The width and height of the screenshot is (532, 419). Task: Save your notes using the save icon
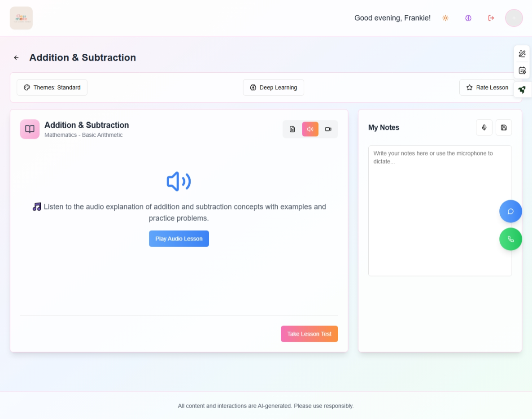pos(503,127)
